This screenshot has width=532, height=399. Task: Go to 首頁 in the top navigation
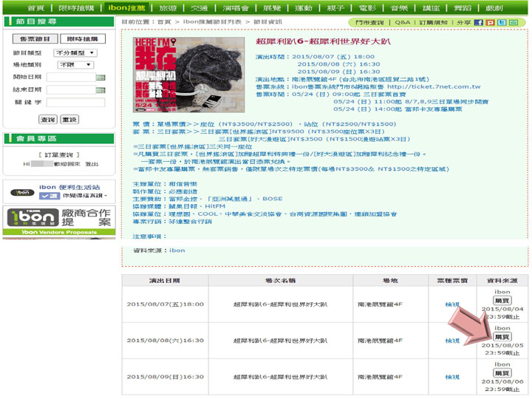36,7
